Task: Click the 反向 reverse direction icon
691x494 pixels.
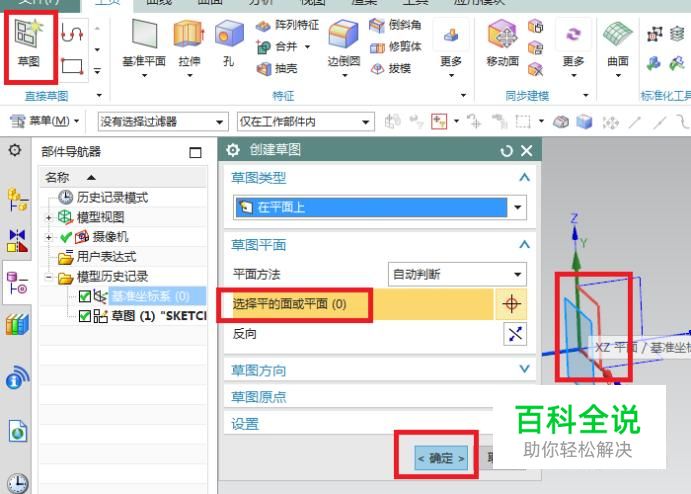Action: (515, 334)
